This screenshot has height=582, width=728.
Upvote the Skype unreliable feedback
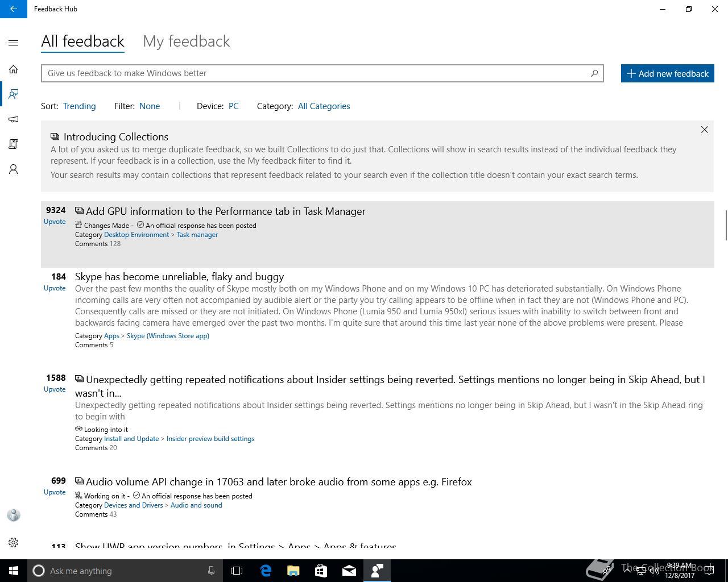click(55, 288)
